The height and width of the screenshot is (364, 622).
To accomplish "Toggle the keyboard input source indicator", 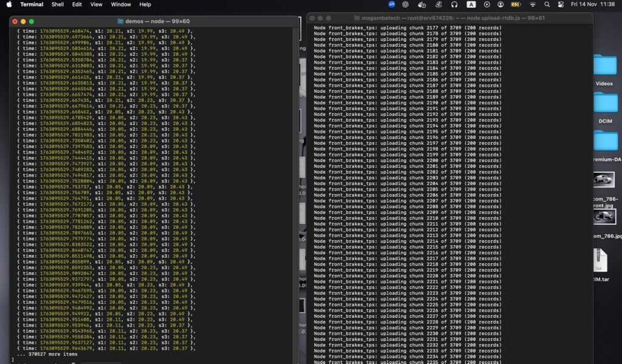I will (471, 4).
